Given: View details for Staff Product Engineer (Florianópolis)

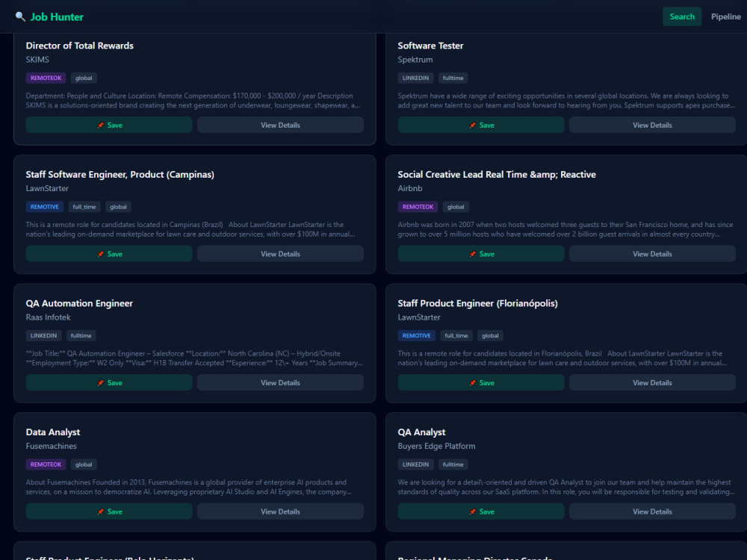Looking at the screenshot, I should tap(652, 383).
